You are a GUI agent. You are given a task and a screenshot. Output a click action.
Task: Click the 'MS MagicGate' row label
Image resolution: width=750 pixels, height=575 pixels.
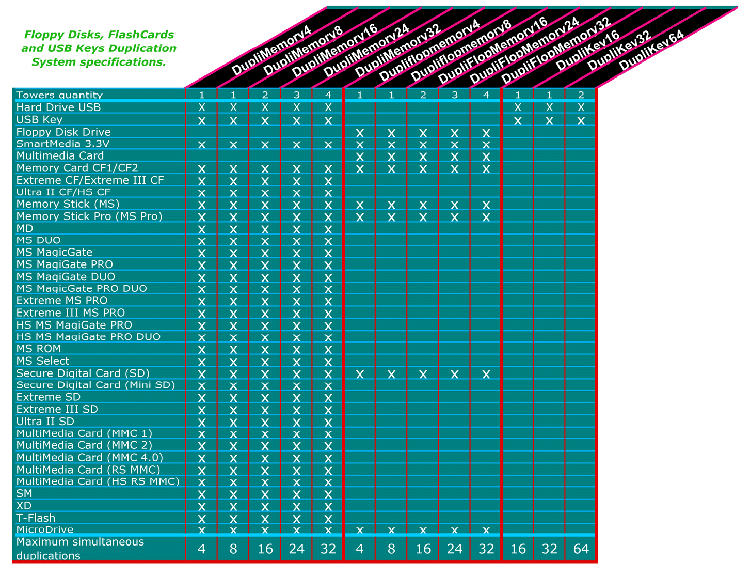54,252
